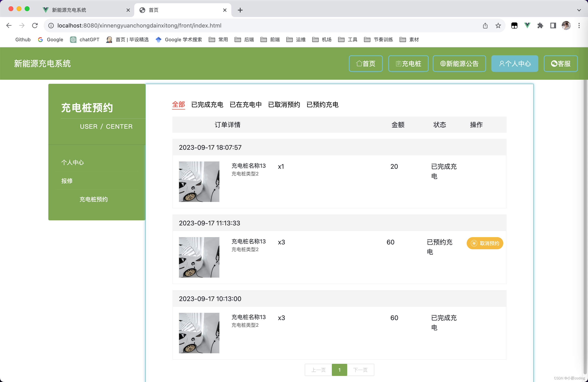Screen dimensions: 588x382
Task: Click the 新能源充电系统 site title
Action: point(42,64)
